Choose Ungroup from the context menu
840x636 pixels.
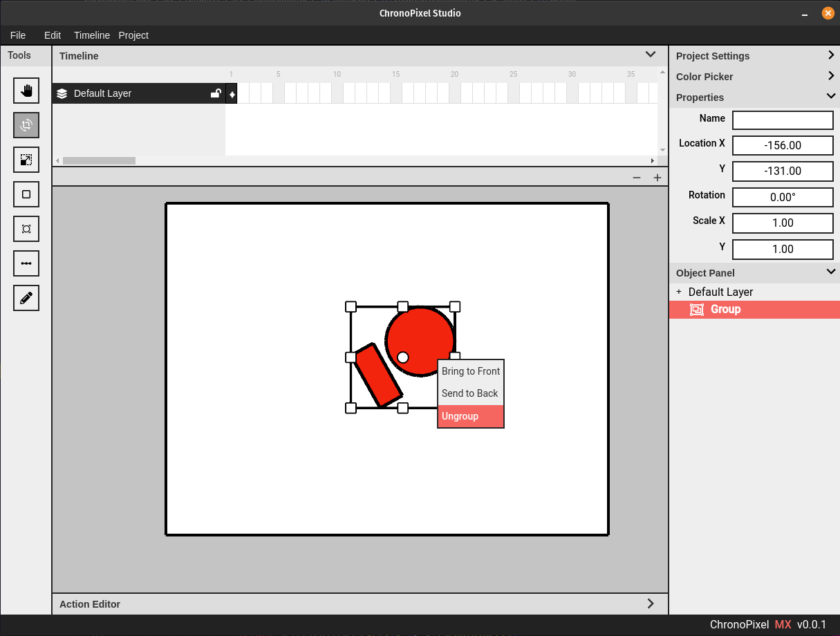(470, 416)
